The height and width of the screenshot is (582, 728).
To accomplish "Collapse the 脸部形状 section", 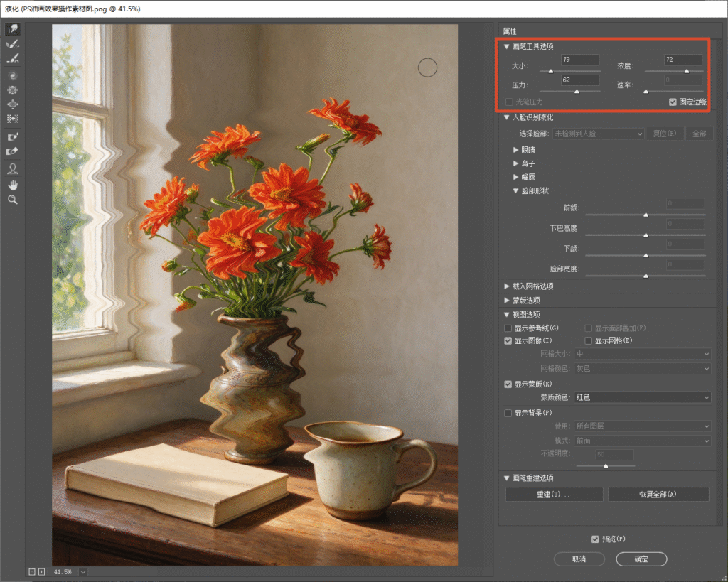I will pos(515,190).
